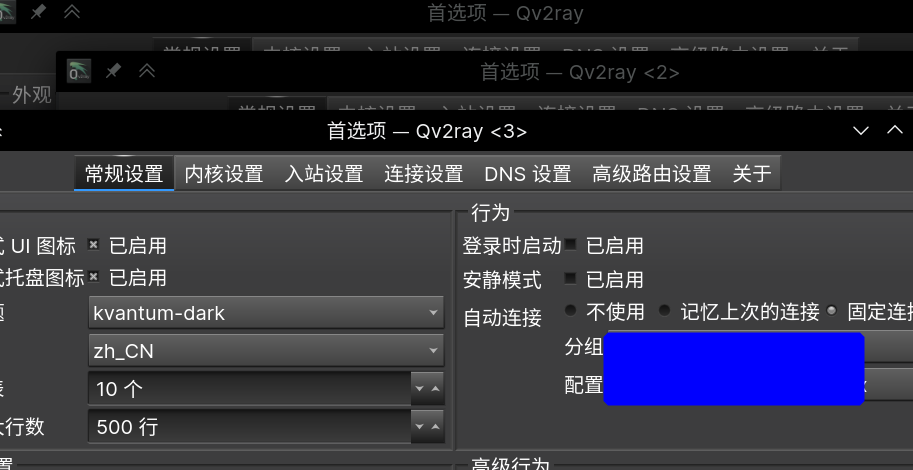Screen dimensions: 913x470
Task: Go to the DNS 设置 tab
Action: (x=528, y=174)
